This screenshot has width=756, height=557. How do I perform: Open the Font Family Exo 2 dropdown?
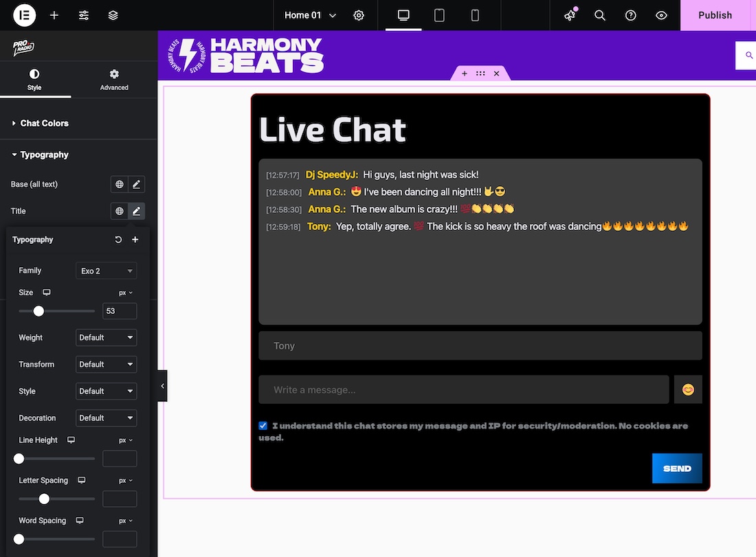[x=106, y=271]
